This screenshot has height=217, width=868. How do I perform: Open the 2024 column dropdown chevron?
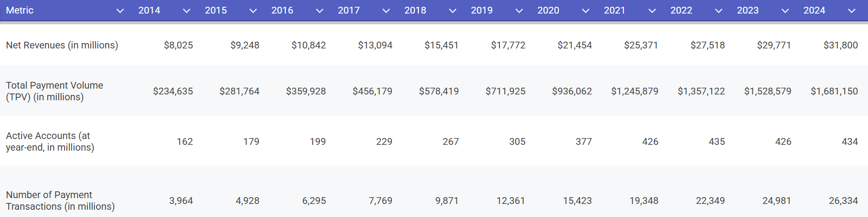[851, 11]
